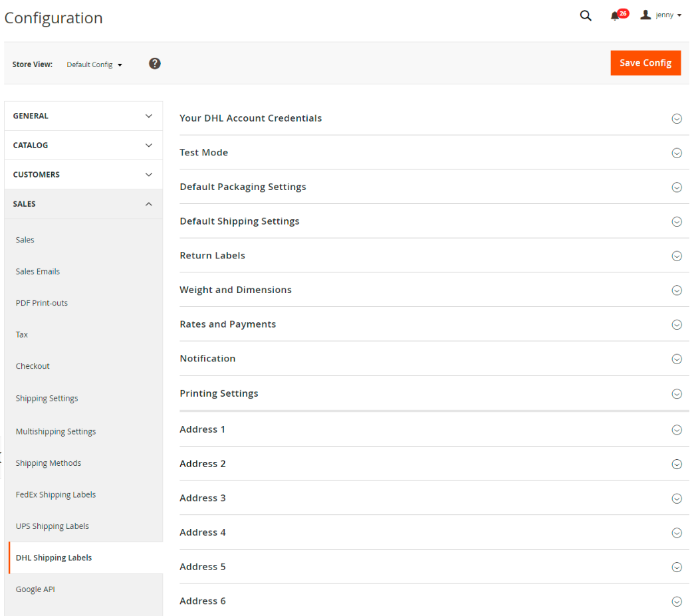694x616 pixels.
Task: Expand Default Shipping Settings circle arrow icon
Action: tap(677, 222)
